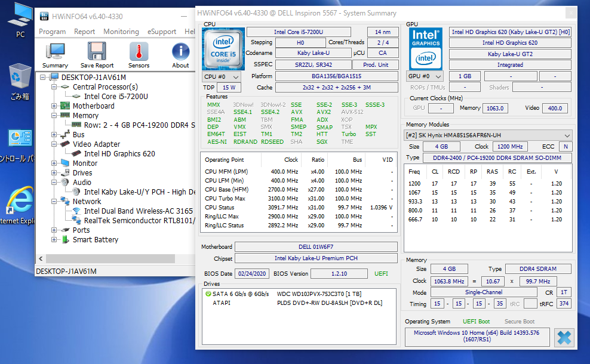590x364 pixels.
Task: Open the eSupport menu
Action: coord(162,32)
